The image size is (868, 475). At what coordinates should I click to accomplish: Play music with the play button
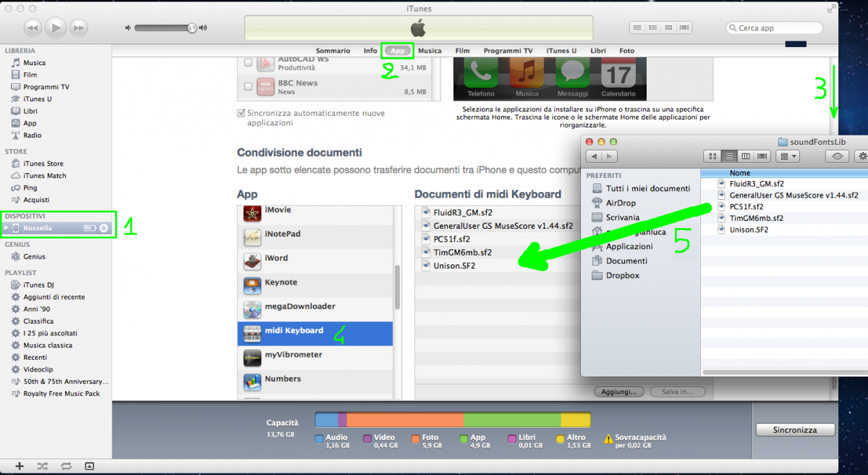[x=56, y=28]
